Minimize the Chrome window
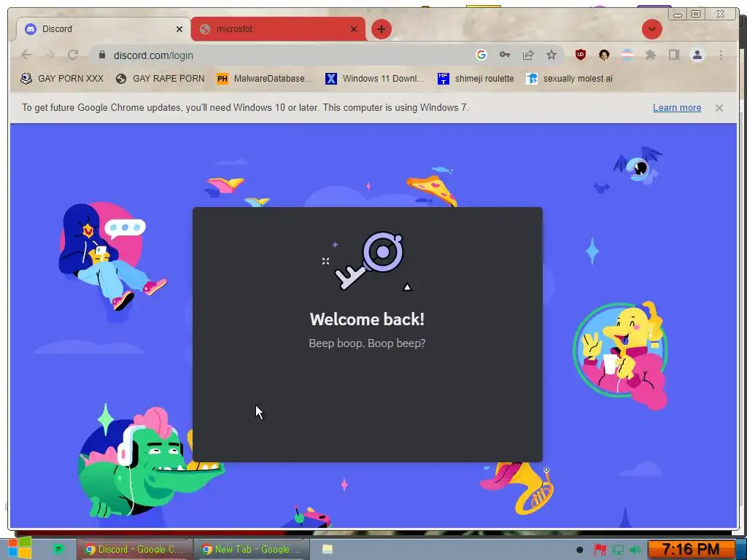The image size is (747, 560). tap(678, 14)
